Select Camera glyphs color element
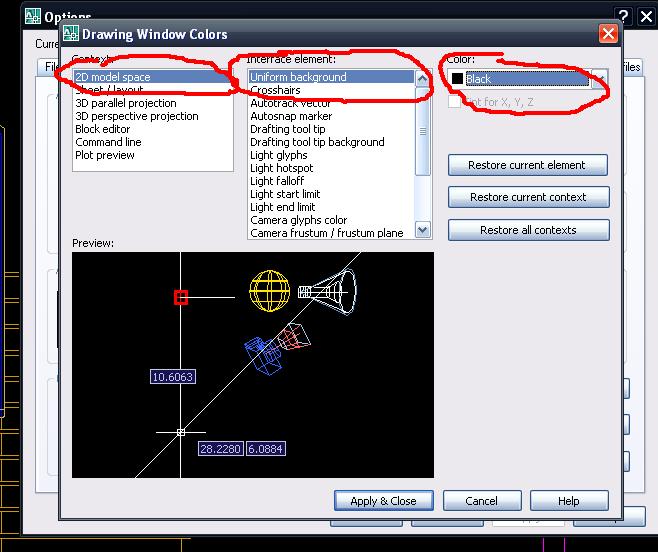 (x=331, y=220)
